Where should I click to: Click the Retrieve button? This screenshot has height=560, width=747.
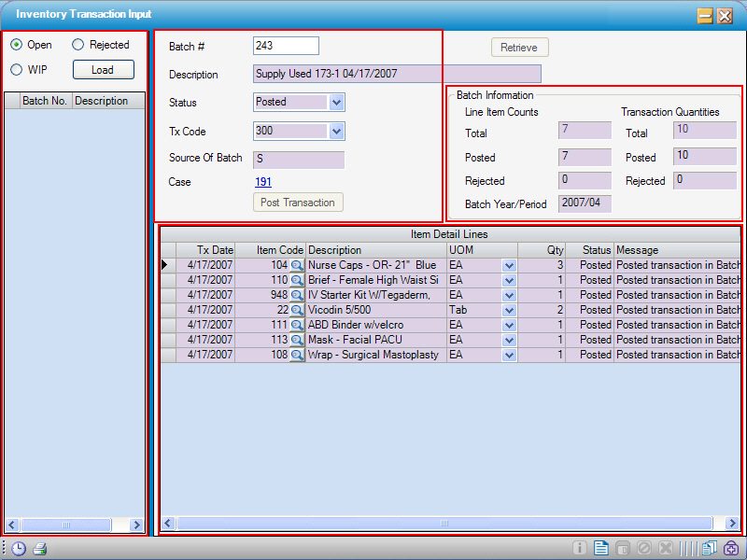519,47
